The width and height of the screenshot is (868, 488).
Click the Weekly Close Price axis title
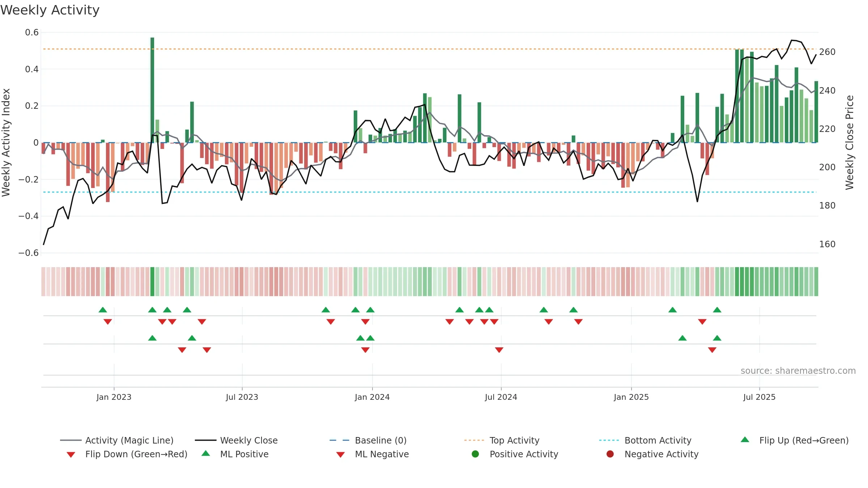[x=849, y=142]
